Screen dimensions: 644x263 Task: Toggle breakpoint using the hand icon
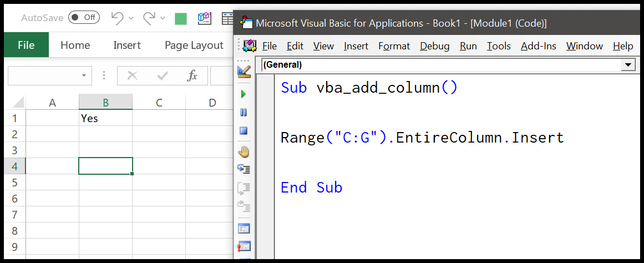[x=244, y=152]
